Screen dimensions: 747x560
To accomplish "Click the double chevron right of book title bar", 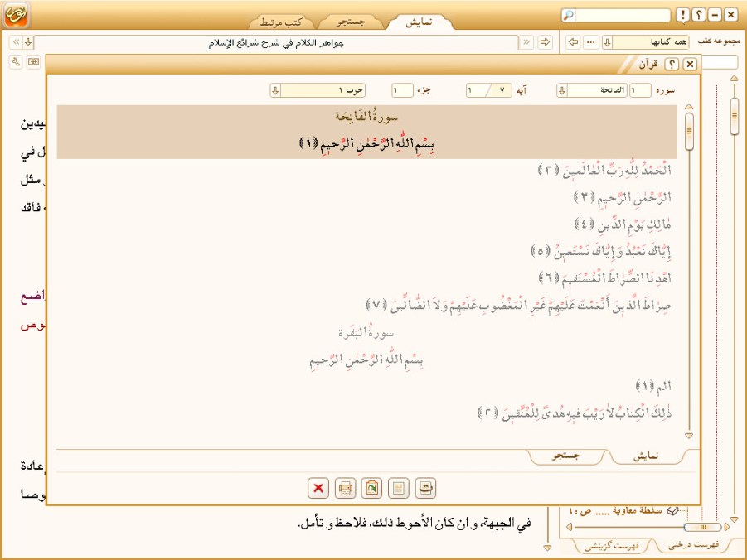I will point(526,42).
